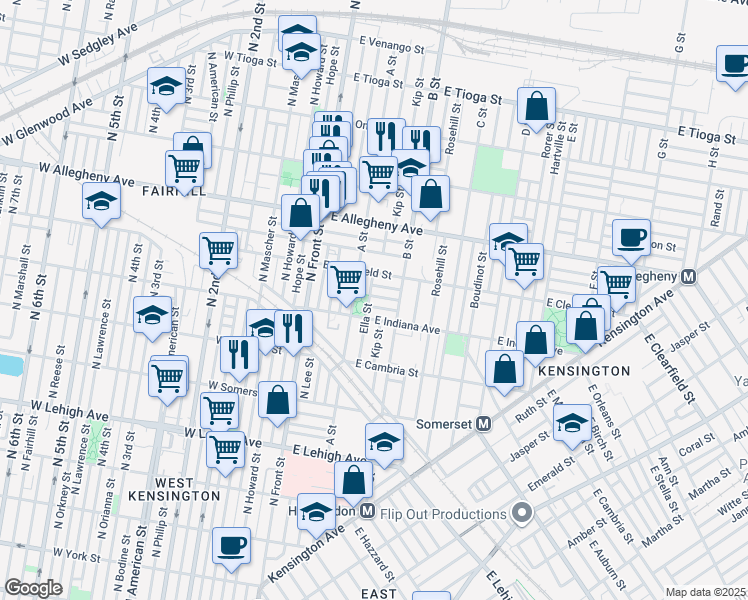Select the shopping cart marker beside Allegheny station

(616, 285)
